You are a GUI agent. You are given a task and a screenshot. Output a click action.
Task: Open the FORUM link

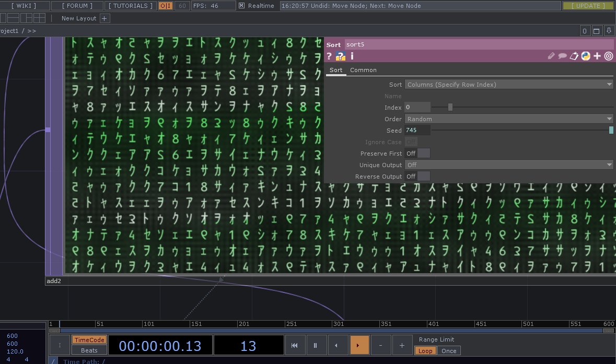77,6
